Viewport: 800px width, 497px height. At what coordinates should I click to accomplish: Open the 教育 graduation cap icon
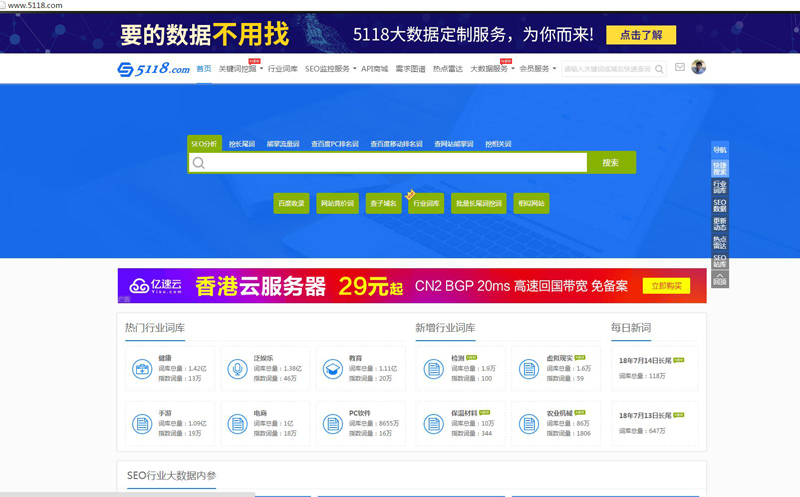(x=332, y=369)
